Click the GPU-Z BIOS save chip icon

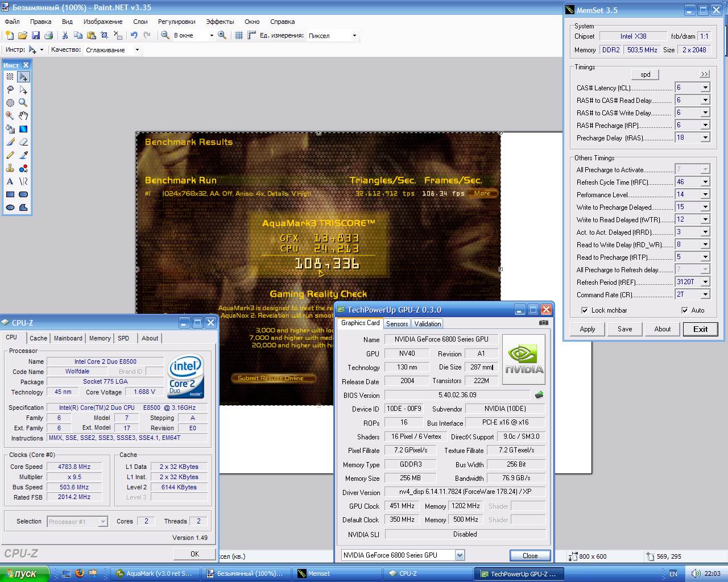tap(539, 395)
